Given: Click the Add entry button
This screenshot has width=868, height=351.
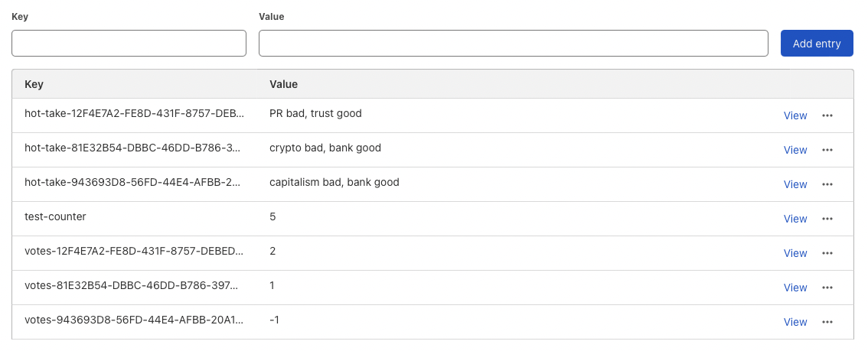Looking at the screenshot, I should (x=816, y=44).
